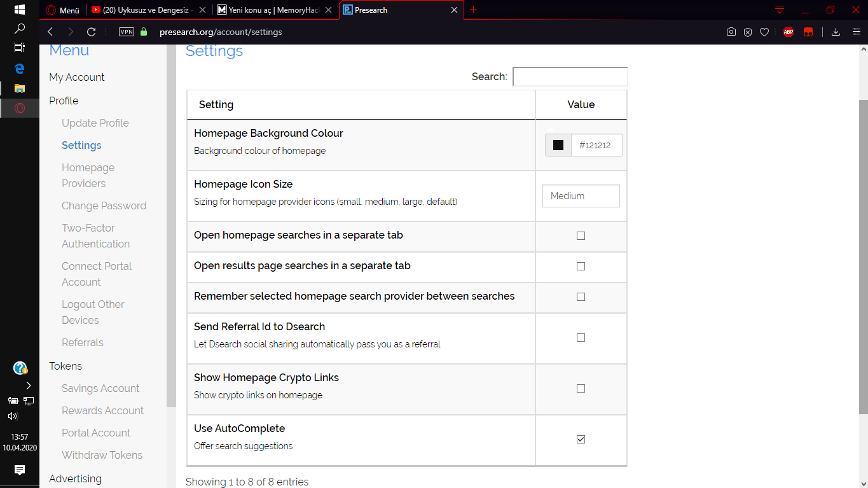The image size is (868, 488).
Task: Open Referrals in sidebar
Action: (x=83, y=342)
